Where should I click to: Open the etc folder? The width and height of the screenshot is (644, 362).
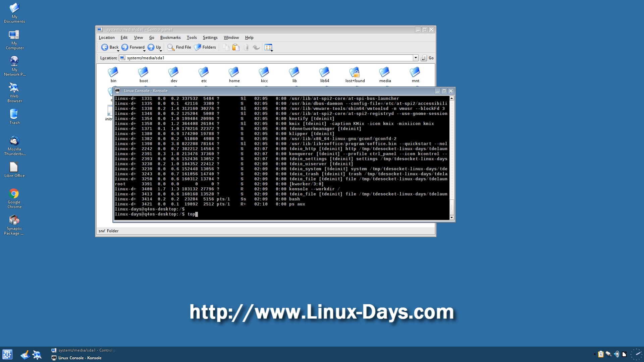point(204,75)
